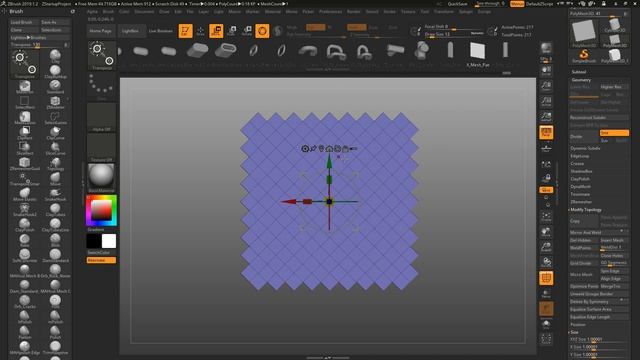Toggle Live Boolean mode
The image size is (640, 360).
[x=160, y=31]
